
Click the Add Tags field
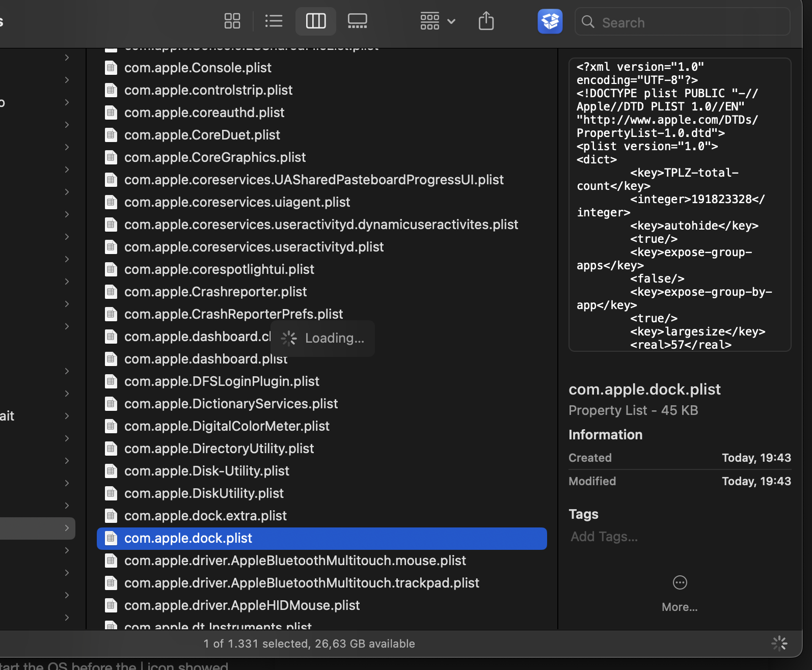coord(604,537)
